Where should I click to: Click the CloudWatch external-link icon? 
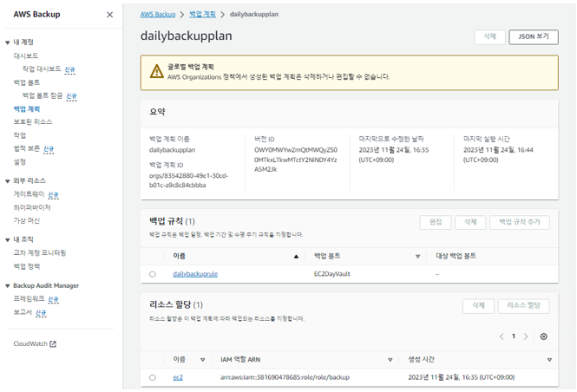pos(53,343)
